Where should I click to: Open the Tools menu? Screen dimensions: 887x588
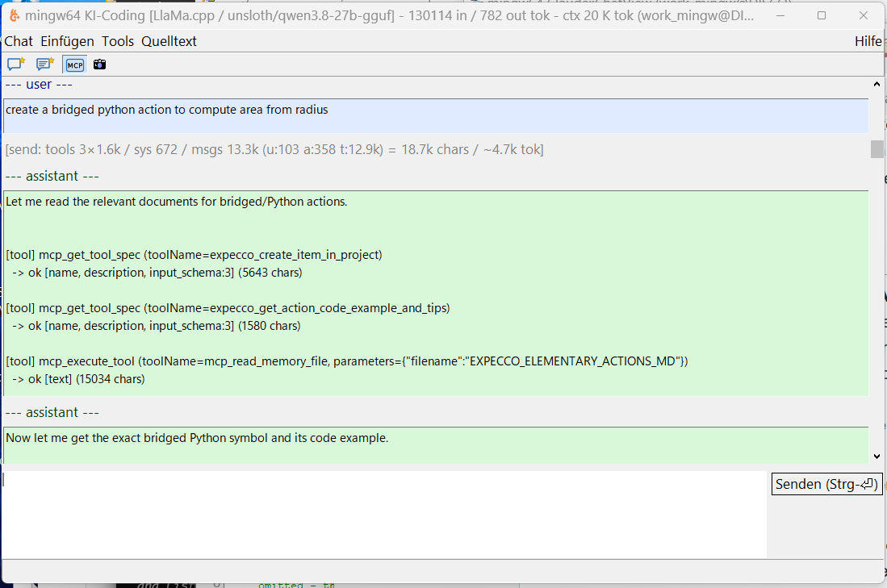(118, 41)
